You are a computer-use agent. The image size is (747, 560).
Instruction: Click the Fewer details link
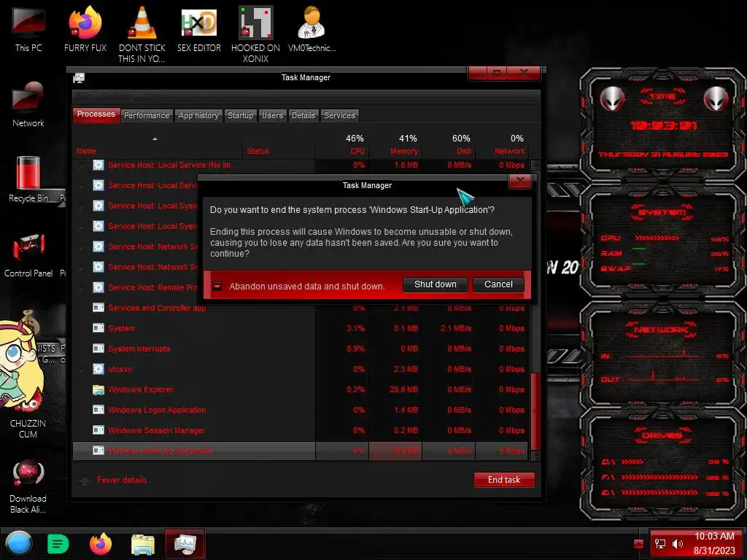pyautogui.click(x=122, y=480)
